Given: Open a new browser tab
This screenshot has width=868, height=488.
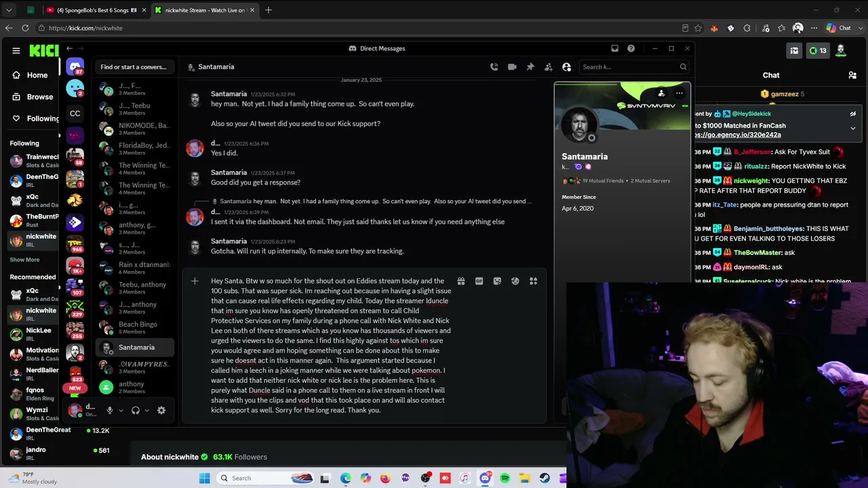Looking at the screenshot, I should [x=269, y=10].
